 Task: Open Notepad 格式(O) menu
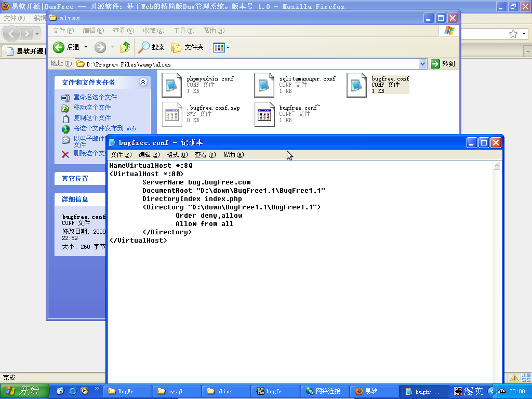click(x=177, y=155)
